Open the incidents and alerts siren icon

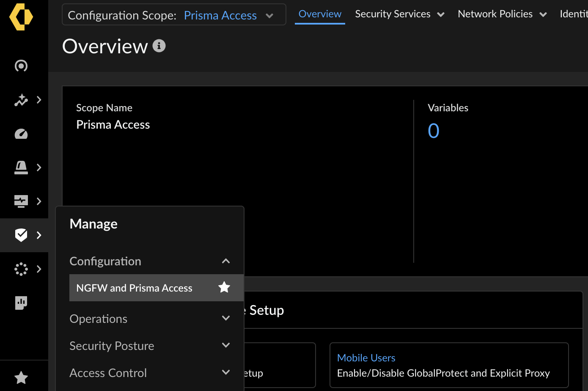click(x=21, y=168)
